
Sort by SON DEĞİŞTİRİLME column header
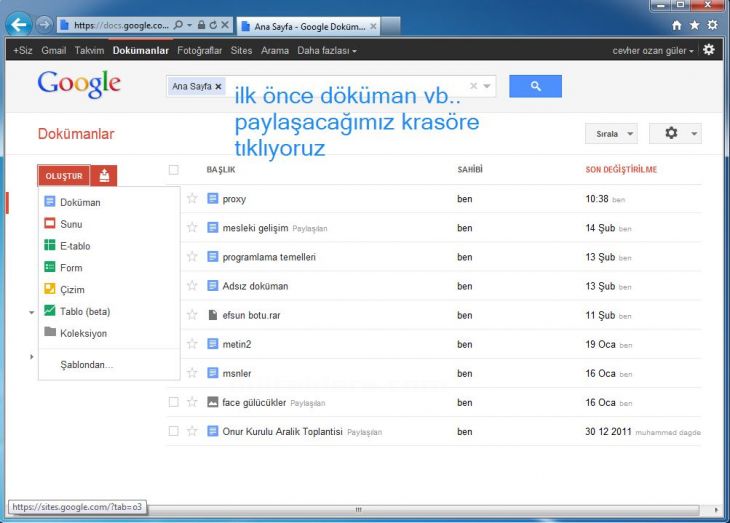pos(621,170)
